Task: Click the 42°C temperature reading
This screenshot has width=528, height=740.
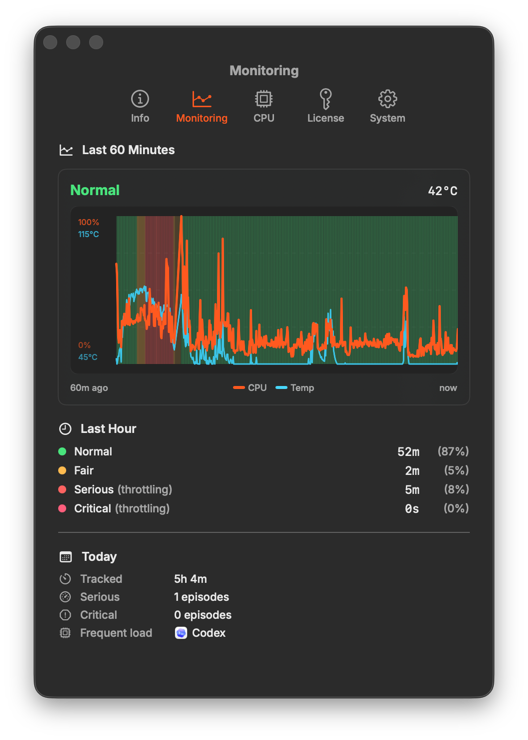Action: click(443, 191)
